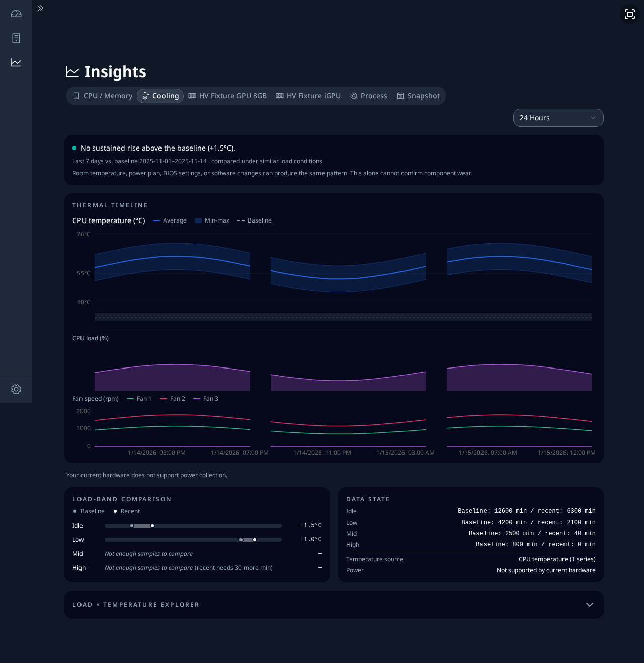Select 'Baseline: 800 min / recent: 0 min'
644x663 pixels.
tap(536, 544)
